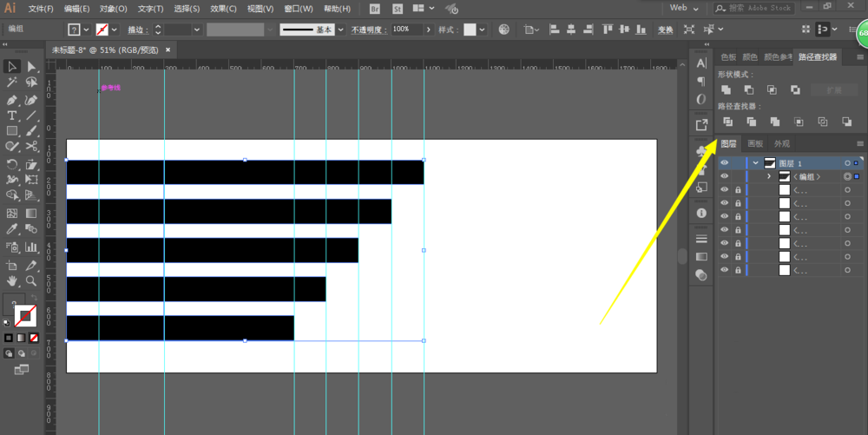Toggle eye icon of last locked sublayer
868x435 pixels.
724,271
